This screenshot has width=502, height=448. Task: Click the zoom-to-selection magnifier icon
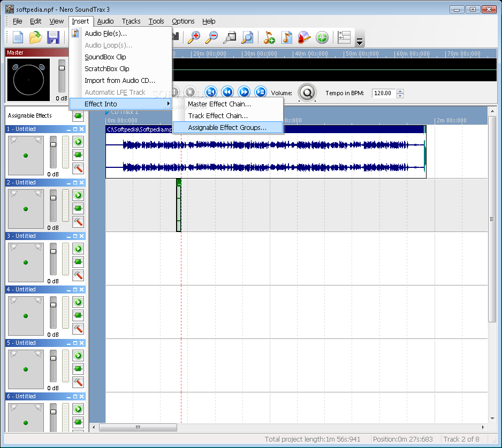click(x=230, y=37)
